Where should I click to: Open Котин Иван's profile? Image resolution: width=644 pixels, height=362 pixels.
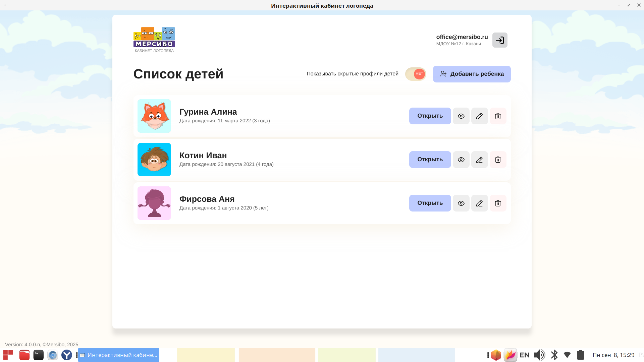(430, 160)
